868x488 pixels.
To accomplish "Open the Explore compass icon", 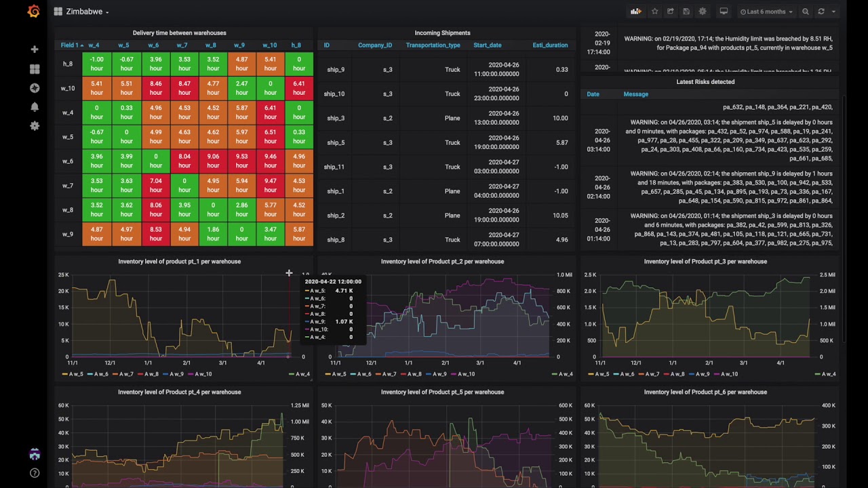I will [35, 88].
